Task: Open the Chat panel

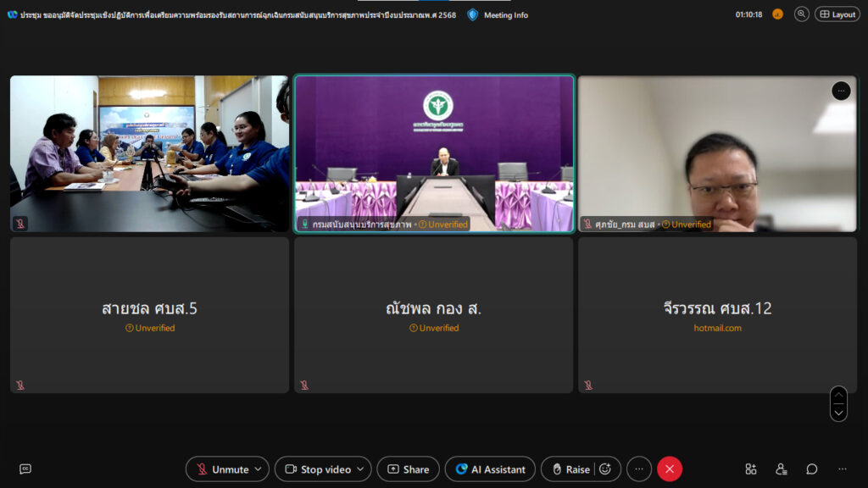Action: [x=812, y=469]
